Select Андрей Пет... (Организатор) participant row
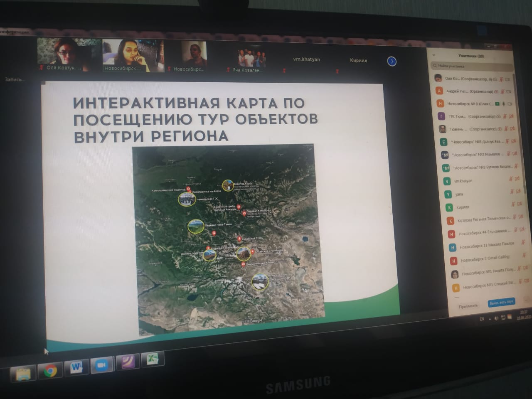Screen dimensions: 532x399 (473, 91)
